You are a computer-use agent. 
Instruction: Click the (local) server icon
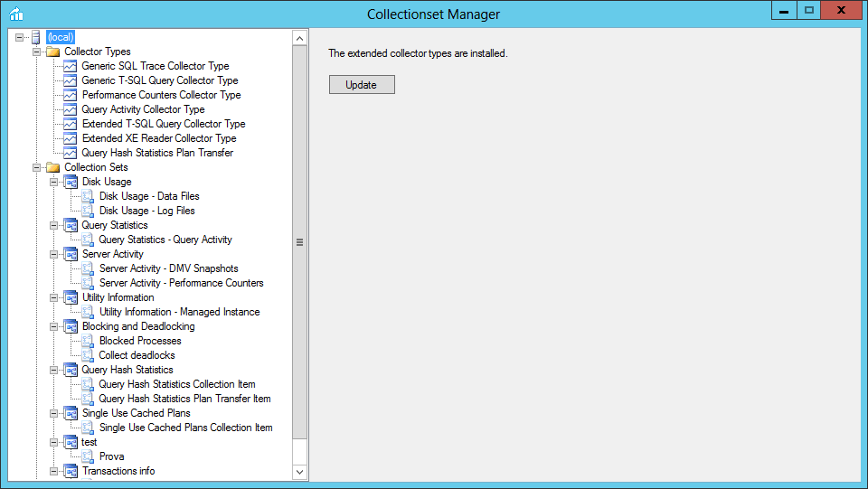click(x=36, y=38)
